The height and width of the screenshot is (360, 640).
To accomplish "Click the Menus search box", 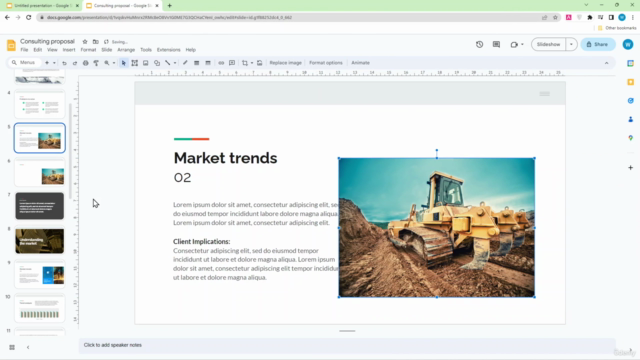I will coord(24,62).
